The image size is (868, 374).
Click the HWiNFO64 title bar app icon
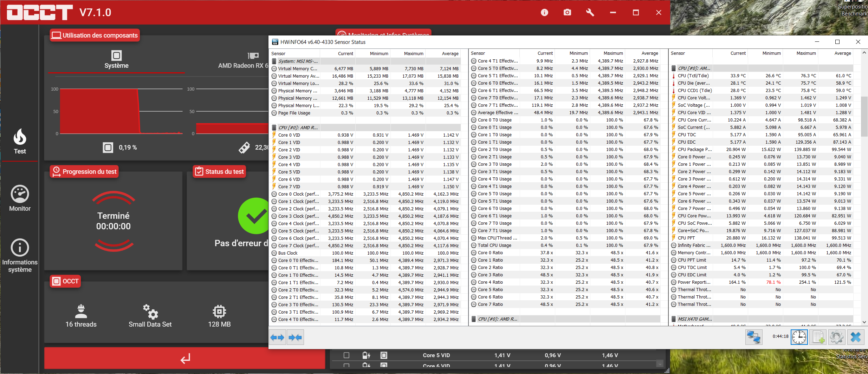coord(275,42)
